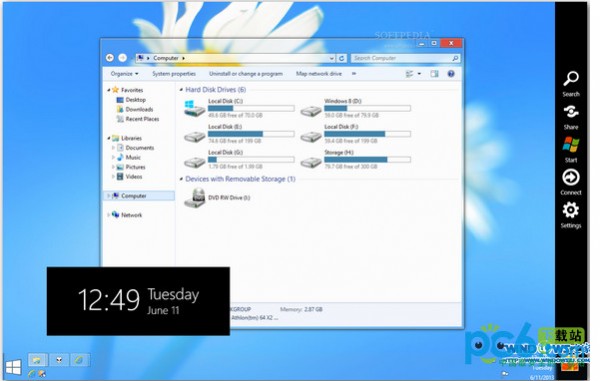Image resolution: width=600 pixels, height=381 pixels.
Task: Click the Favorites star in sidebar
Action: [115, 90]
